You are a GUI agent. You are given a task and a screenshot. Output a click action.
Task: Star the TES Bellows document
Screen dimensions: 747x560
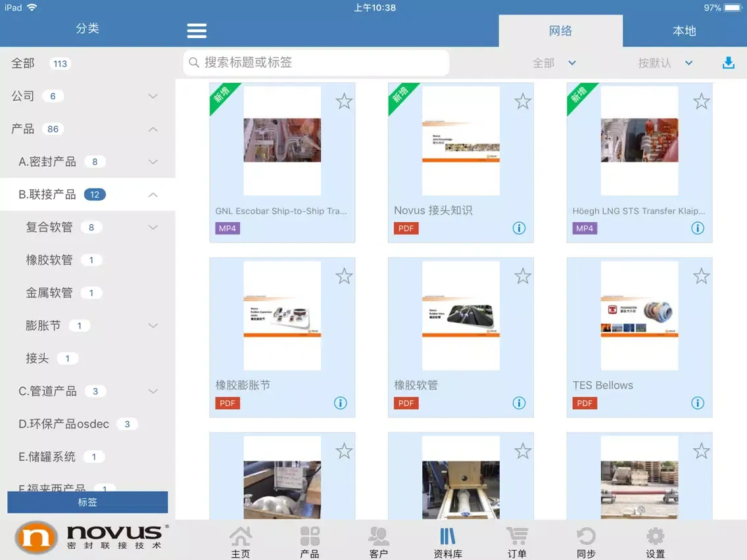(701, 276)
